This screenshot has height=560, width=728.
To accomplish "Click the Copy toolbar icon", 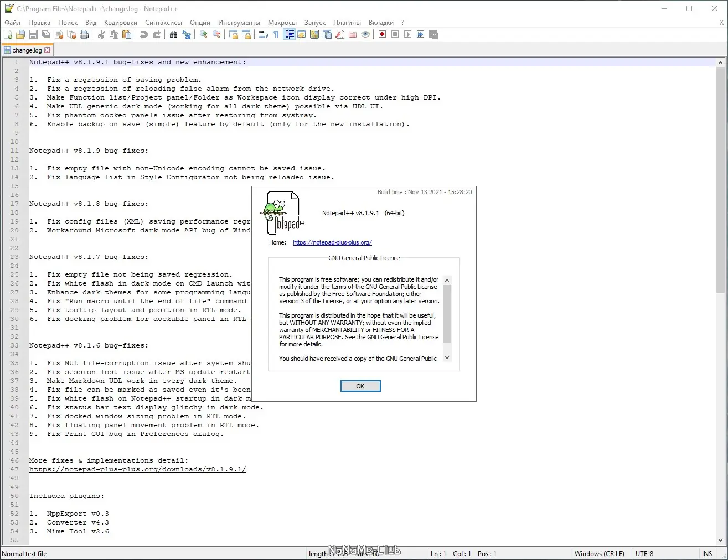I will [114, 34].
